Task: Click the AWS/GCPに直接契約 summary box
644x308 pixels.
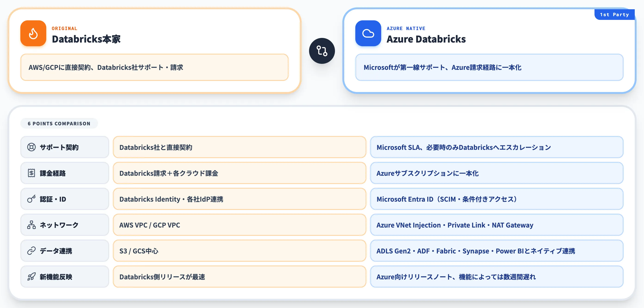Action: pyautogui.click(x=155, y=67)
